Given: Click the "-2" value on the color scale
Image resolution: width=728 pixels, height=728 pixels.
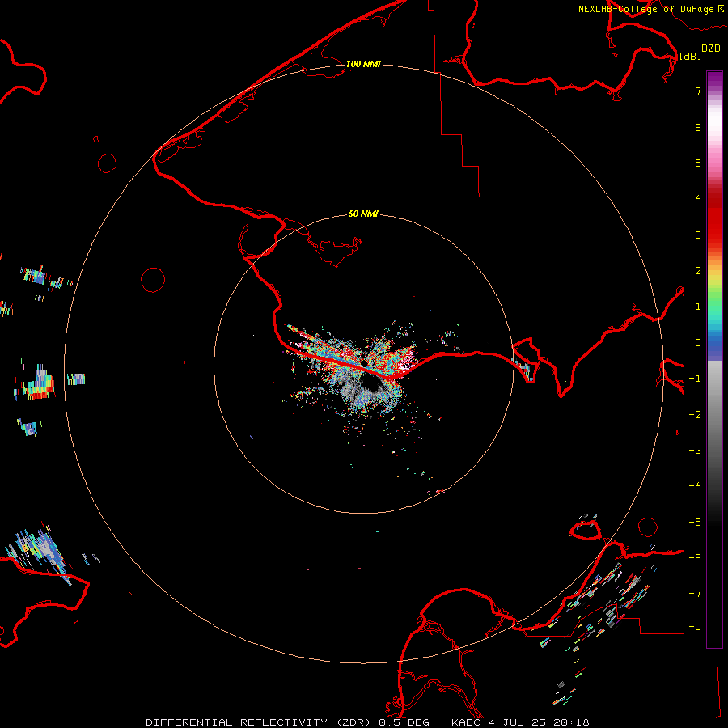Looking at the screenshot, I should tap(695, 415).
